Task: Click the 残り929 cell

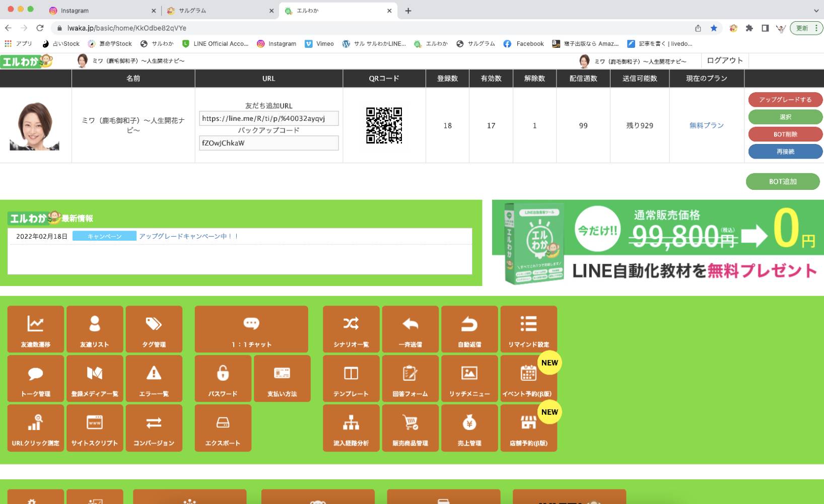Action: point(640,125)
